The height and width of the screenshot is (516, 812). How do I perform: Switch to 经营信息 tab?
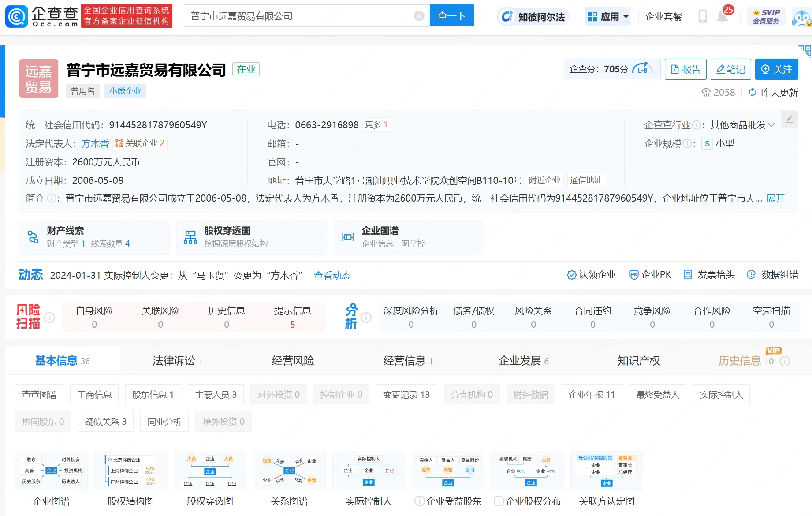point(408,361)
